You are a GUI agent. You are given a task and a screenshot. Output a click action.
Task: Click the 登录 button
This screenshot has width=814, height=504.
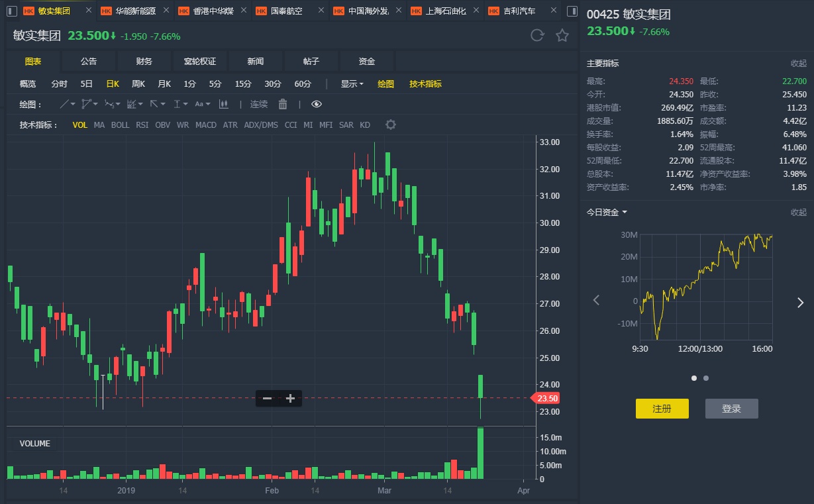click(731, 409)
